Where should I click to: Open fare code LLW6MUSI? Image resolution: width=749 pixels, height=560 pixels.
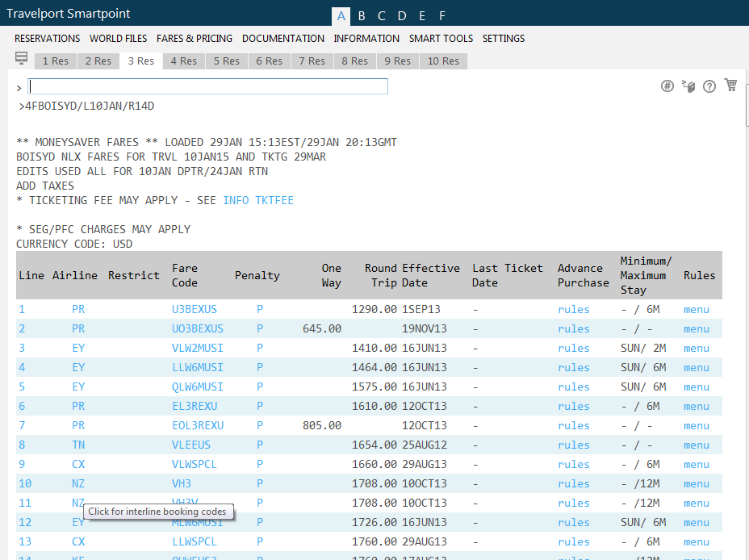(x=198, y=368)
